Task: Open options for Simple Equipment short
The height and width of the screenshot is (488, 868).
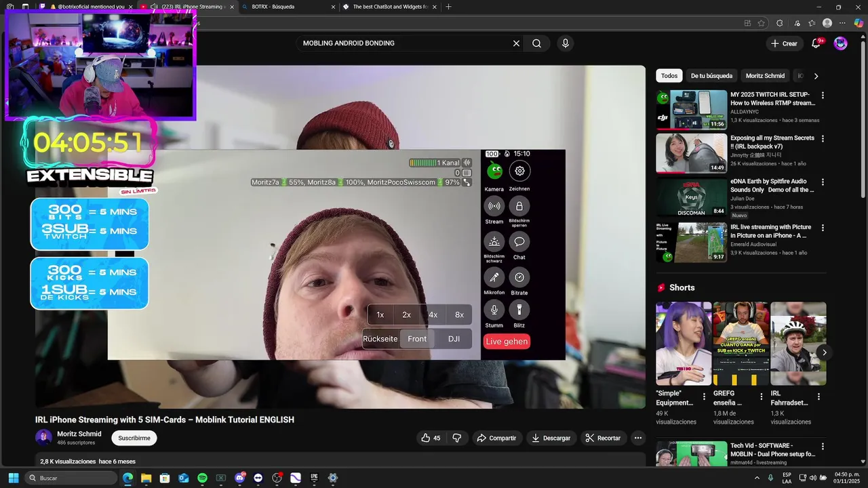Action: tap(704, 396)
